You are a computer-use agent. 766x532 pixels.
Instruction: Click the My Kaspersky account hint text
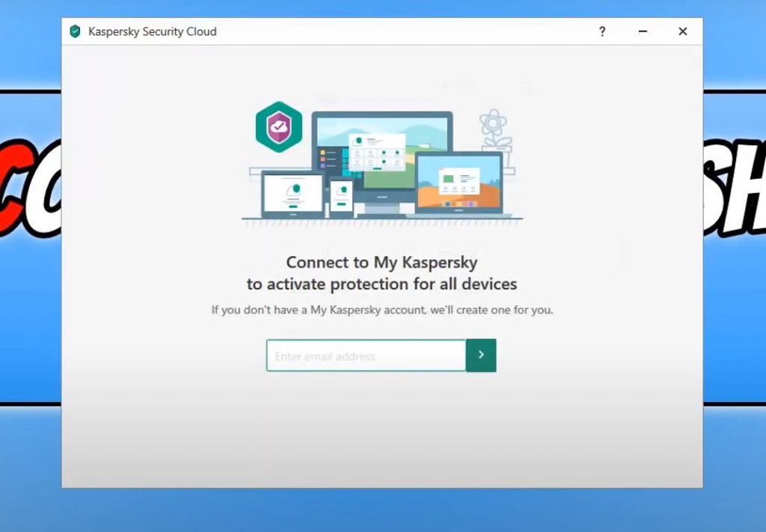pyautogui.click(x=382, y=310)
